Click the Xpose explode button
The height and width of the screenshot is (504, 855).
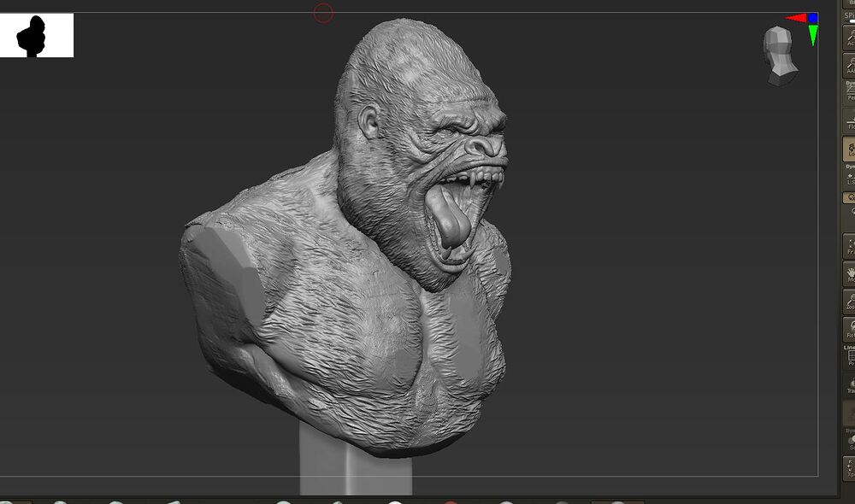tap(850, 469)
